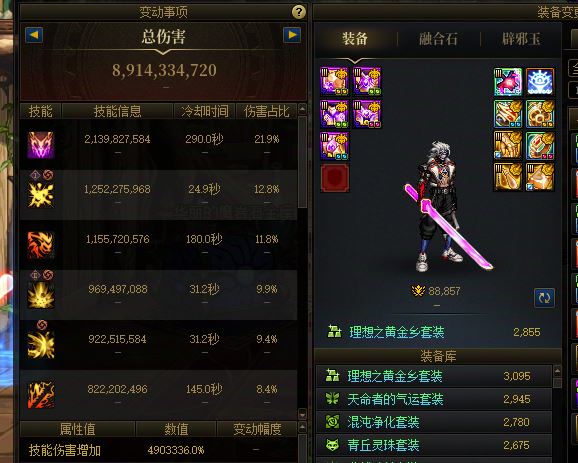Open the 辟邪玉 tab

click(521, 39)
